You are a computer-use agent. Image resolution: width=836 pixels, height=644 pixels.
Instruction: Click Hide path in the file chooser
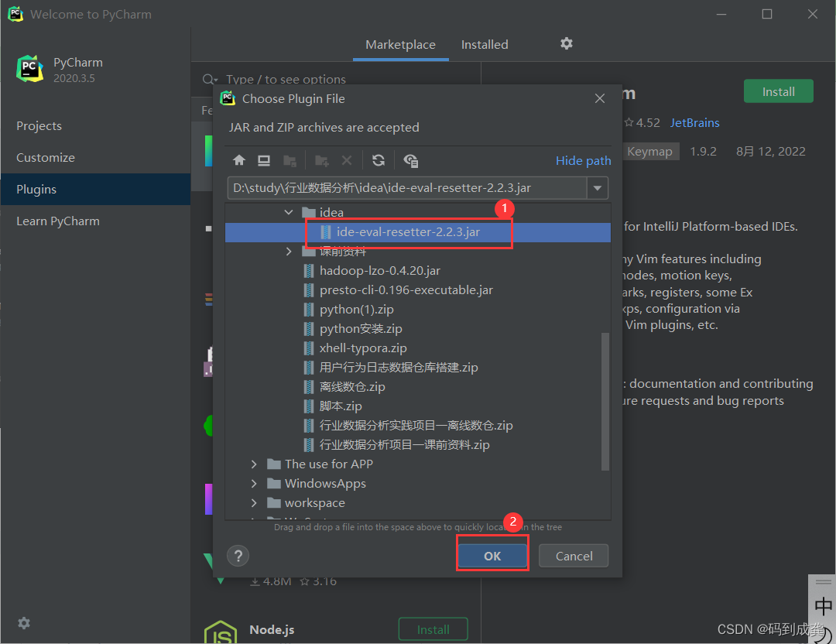583,160
